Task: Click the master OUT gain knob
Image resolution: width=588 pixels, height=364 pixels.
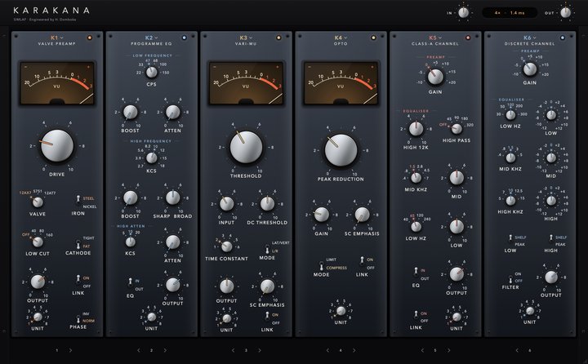Action: tap(565, 13)
